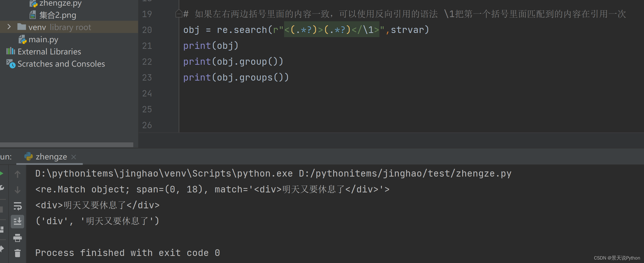
Task: Rerun zhengze with the green play icon
Action: 1,173
